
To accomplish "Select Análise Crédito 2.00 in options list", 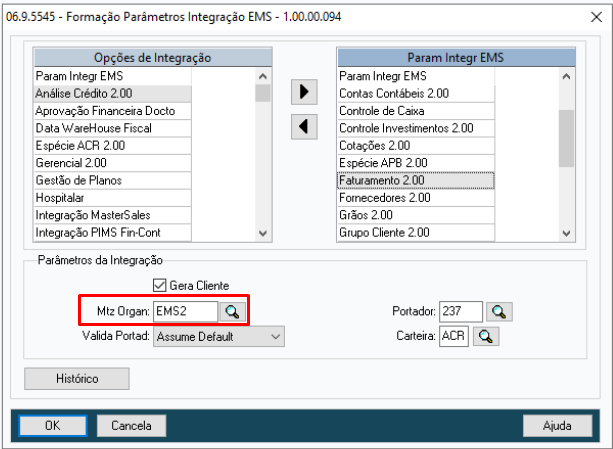I will 113,94.
